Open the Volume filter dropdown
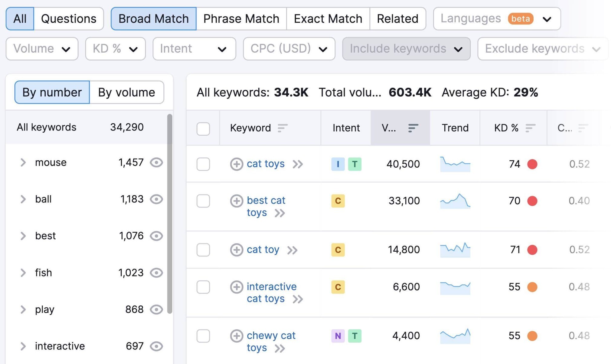This screenshot has height=364, width=611. [x=42, y=49]
